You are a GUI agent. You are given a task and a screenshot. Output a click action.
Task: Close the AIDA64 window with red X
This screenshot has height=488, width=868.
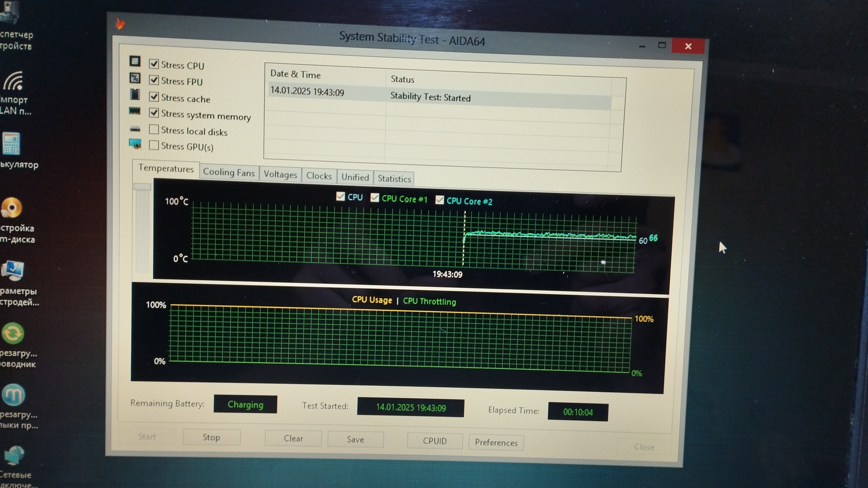pyautogui.click(x=688, y=46)
